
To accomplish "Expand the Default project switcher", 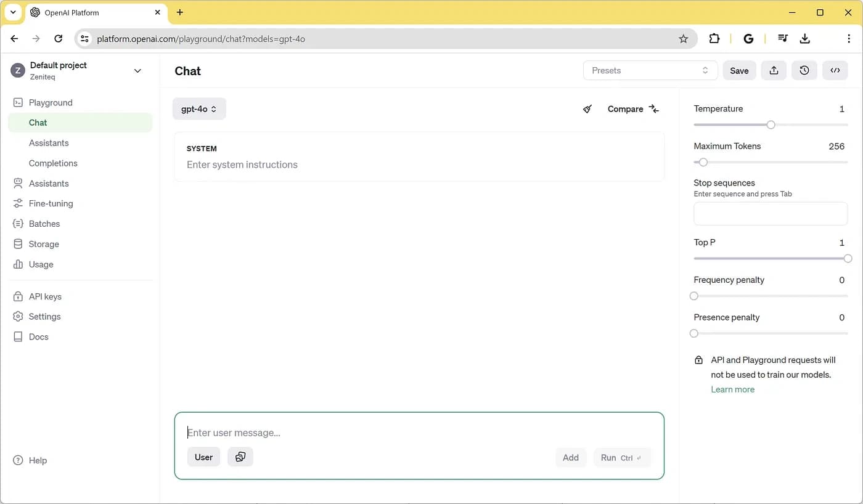I will [x=137, y=71].
